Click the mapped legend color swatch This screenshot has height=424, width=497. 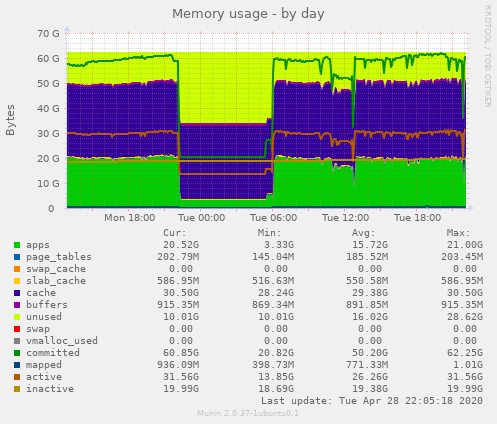tap(17, 365)
